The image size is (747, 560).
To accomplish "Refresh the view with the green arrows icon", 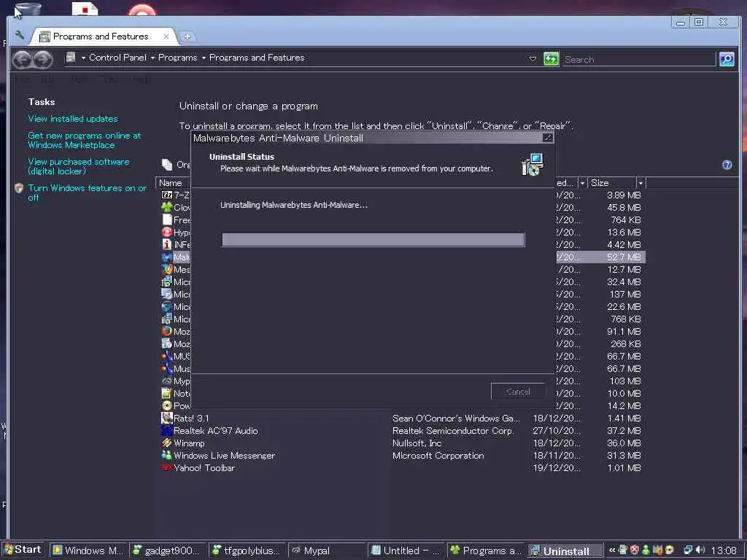I will pos(551,59).
